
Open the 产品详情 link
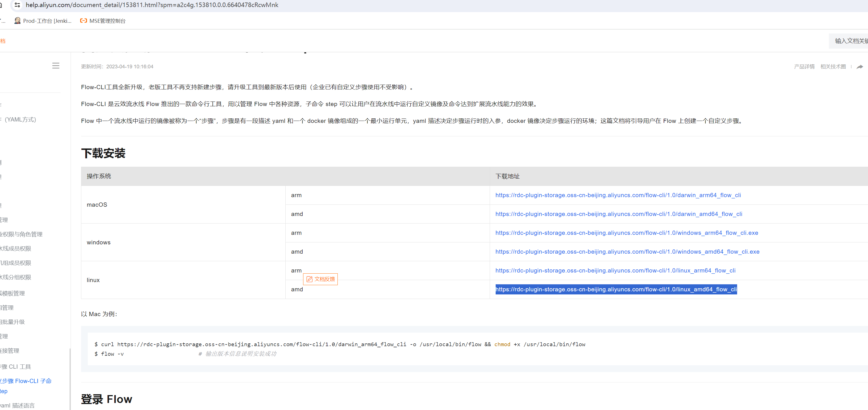[804, 67]
